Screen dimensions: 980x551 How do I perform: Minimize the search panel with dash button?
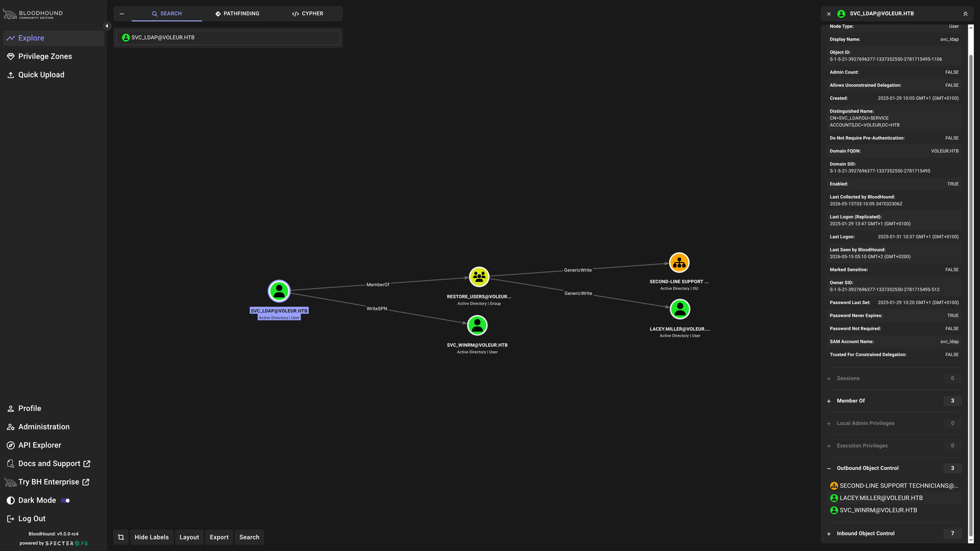[x=122, y=14]
